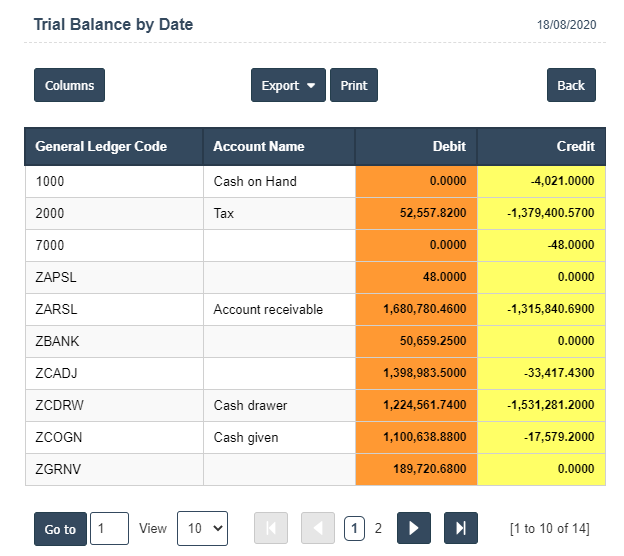The height and width of the screenshot is (556, 624).
Task: Go to the next page arrow
Action: [x=414, y=529]
